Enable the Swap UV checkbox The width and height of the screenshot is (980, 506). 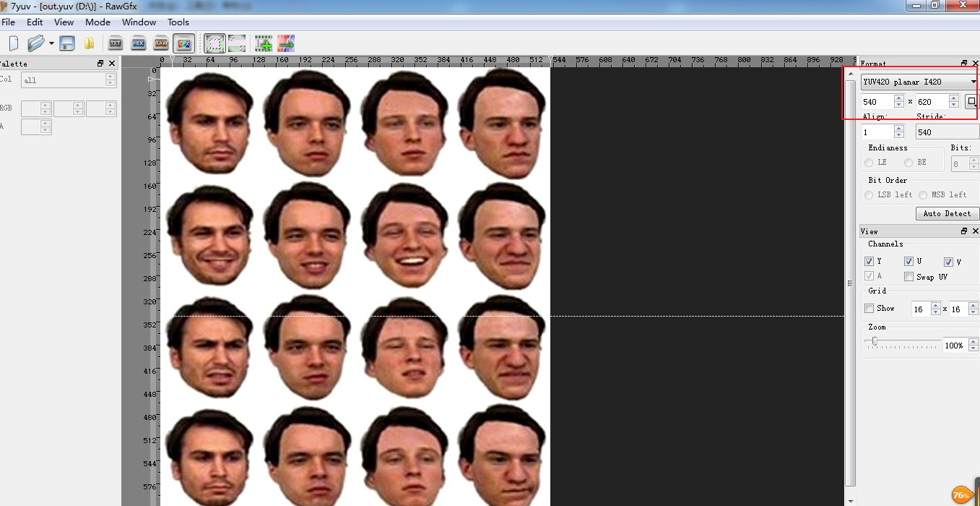click(x=909, y=276)
